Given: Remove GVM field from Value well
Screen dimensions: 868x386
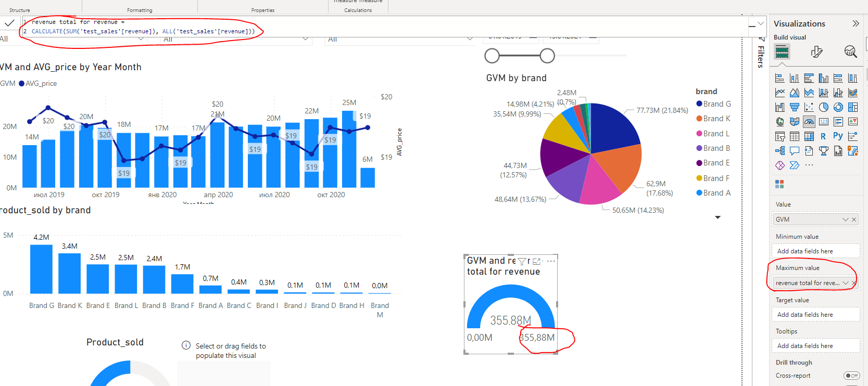Looking at the screenshot, I should click(854, 220).
